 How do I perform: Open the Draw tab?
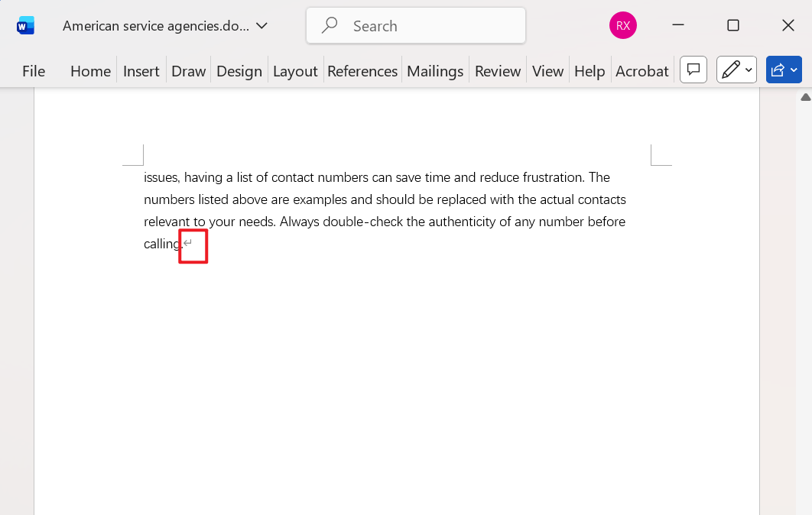click(x=188, y=70)
